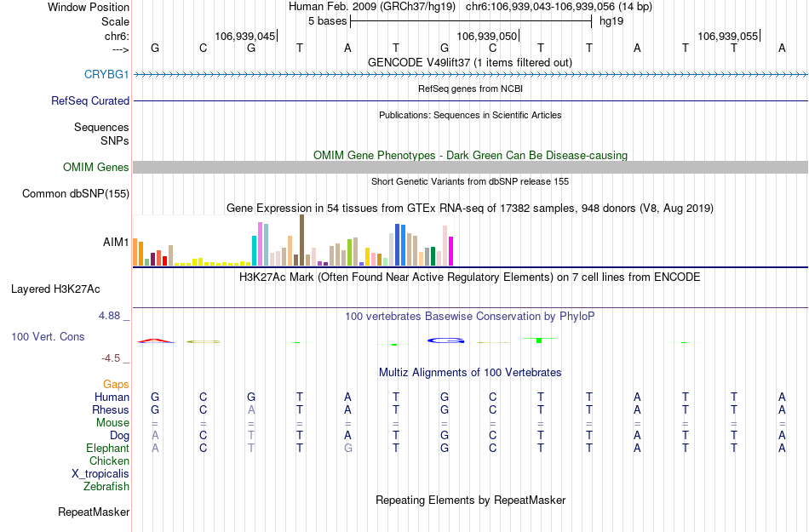Click the red PhyloP peak at first base
Viewport: 809px width, 532px height.
155,340
